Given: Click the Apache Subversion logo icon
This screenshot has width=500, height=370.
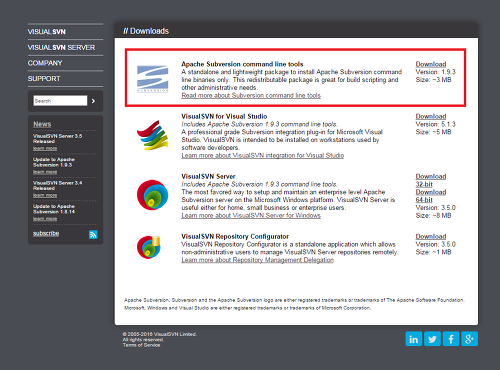Looking at the screenshot, I should [153, 79].
